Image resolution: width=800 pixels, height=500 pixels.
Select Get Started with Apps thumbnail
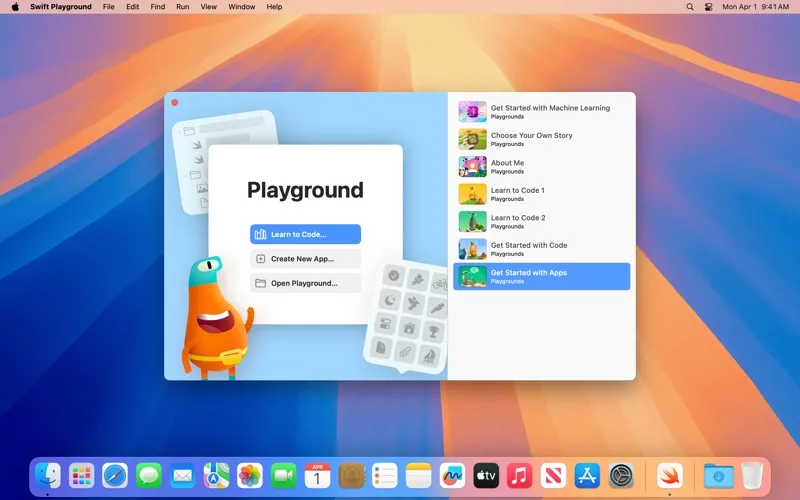coord(472,277)
